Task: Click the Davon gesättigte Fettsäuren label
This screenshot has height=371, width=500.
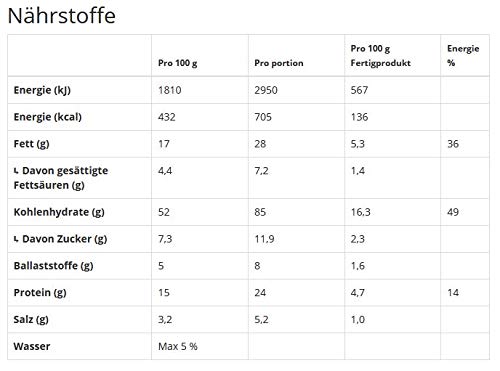Action: [61, 178]
